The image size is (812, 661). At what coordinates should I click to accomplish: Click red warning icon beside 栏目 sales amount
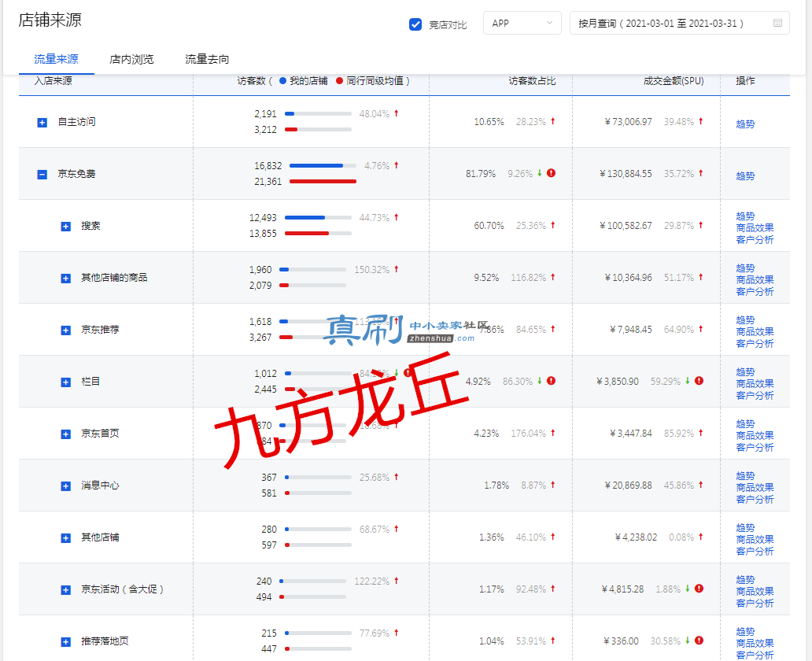pos(699,381)
